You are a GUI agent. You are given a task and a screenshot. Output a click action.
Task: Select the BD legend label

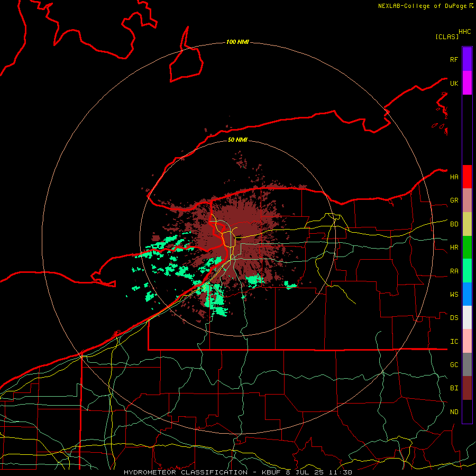pyautogui.click(x=454, y=224)
